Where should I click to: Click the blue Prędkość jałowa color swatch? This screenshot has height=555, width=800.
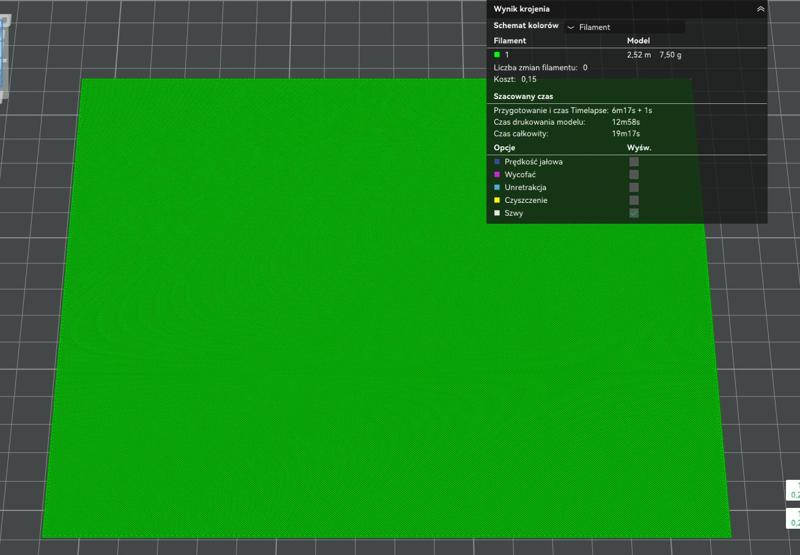pos(497,162)
